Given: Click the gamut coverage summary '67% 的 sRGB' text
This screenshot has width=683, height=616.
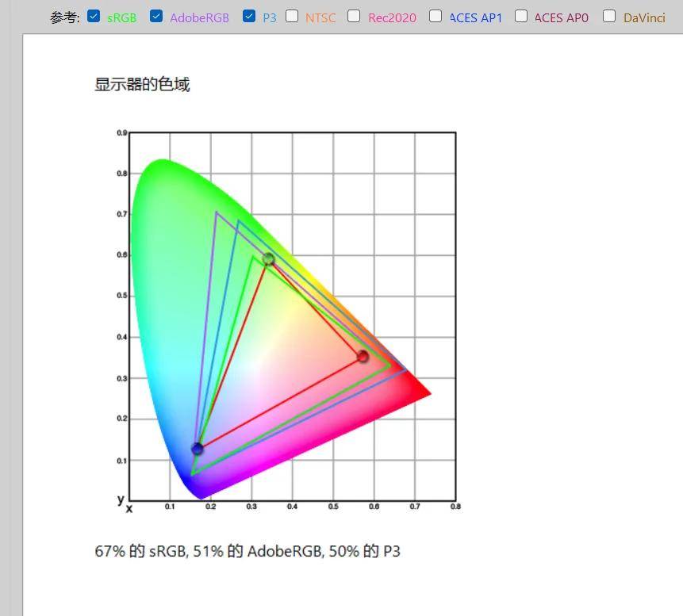Looking at the screenshot, I should pos(140,551).
